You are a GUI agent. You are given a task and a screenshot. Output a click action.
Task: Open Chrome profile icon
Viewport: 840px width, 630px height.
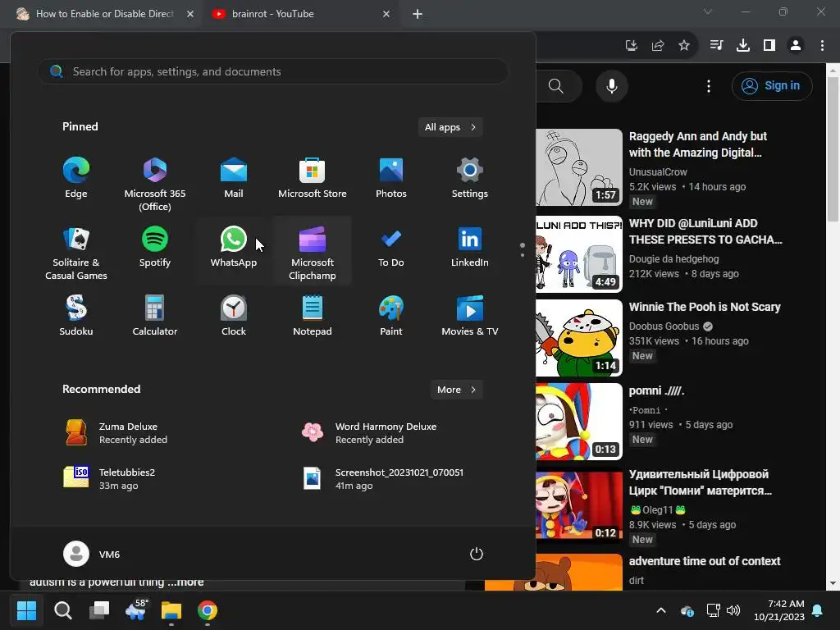(x=796, y=46)
